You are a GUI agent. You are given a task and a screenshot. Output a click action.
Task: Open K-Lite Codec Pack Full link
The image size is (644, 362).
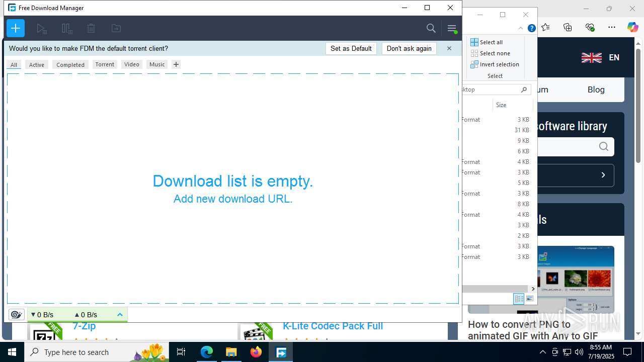pyautogui.click(x=333, y=326)
